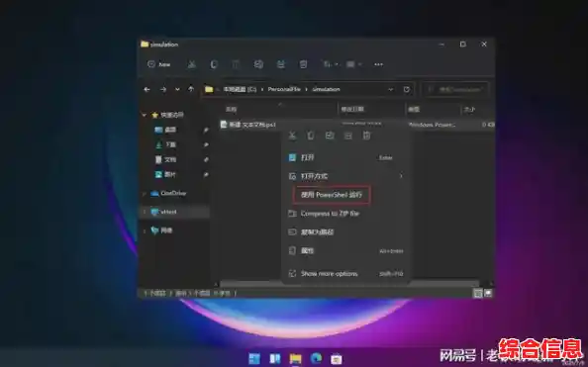Click the pin icon beside 文档
The height and width of the screenshot is (367, 588).
click(x=206, y=159)
